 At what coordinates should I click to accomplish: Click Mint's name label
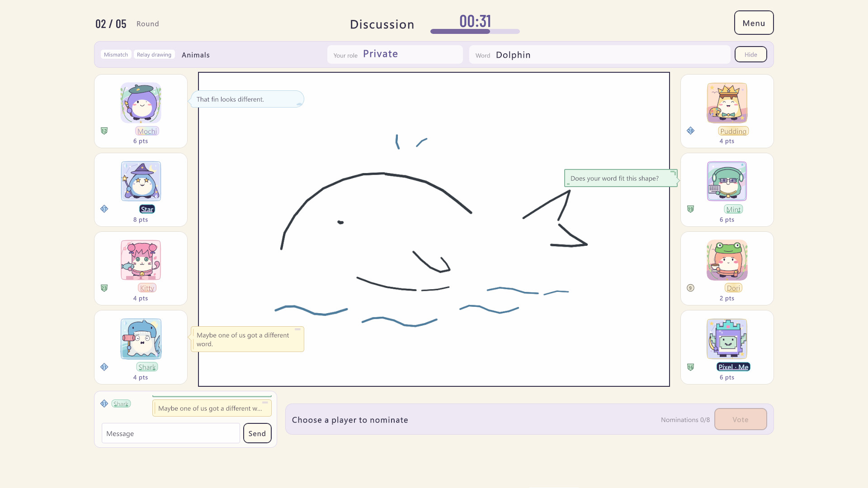click(x=733, y=209)
